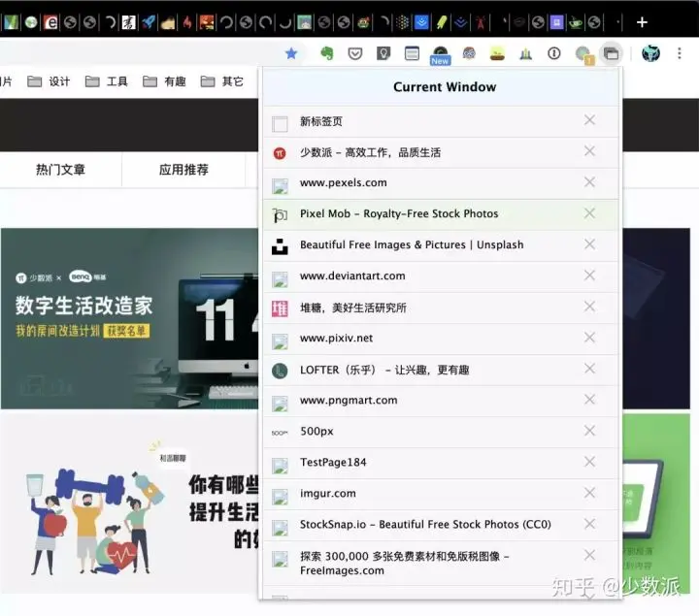Close the www.pixiv.net entry
The height and width of the screenshot is (616, 699).
589,338
